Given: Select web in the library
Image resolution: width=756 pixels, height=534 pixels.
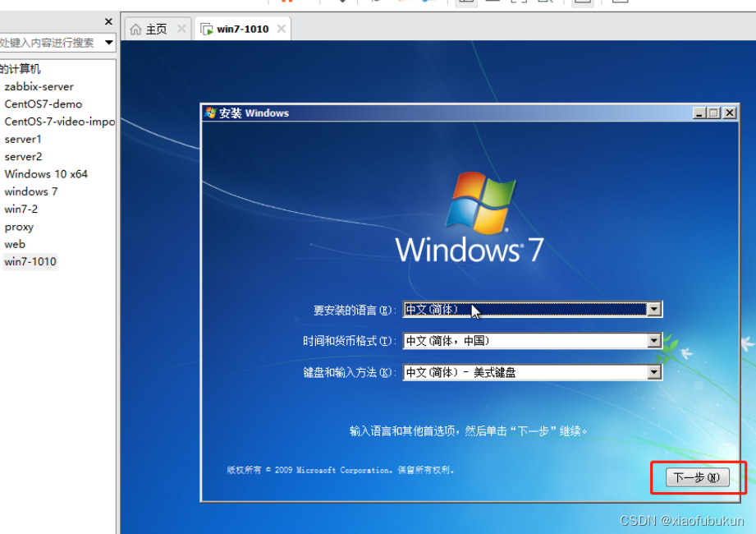Looking at the screenshot, I should 15,244.
